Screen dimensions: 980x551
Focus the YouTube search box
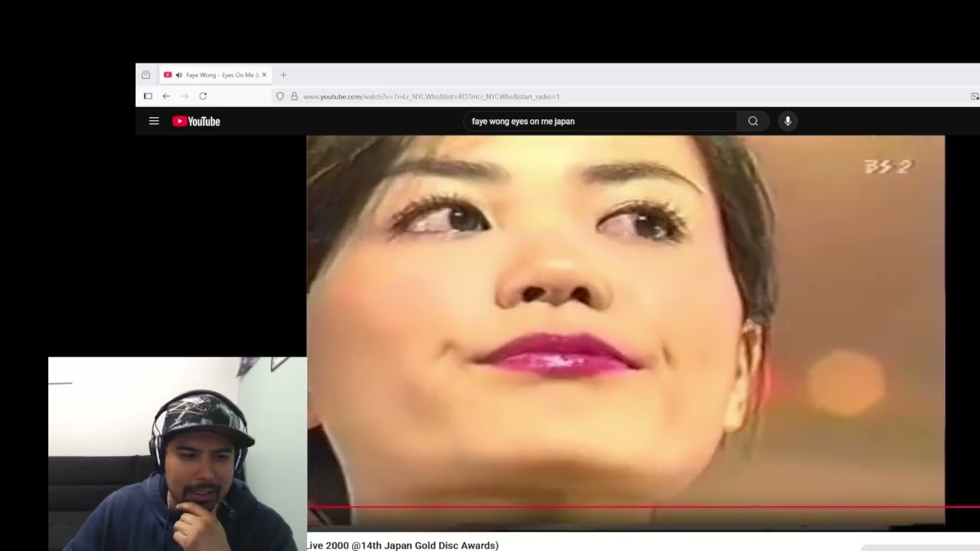(601, 121)
